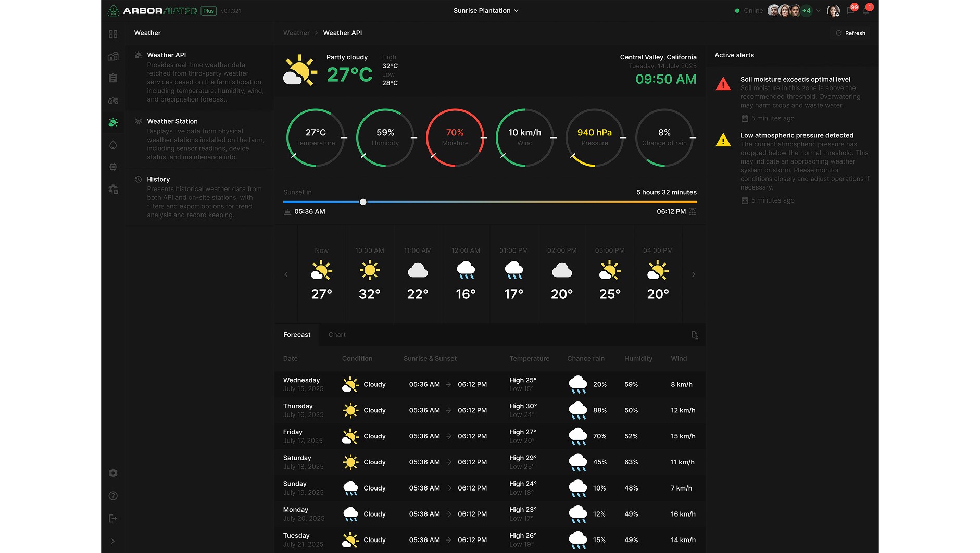Open the water droplet irrigation sidebar icon
980x553 pixels.
click(x=113, y=145)
